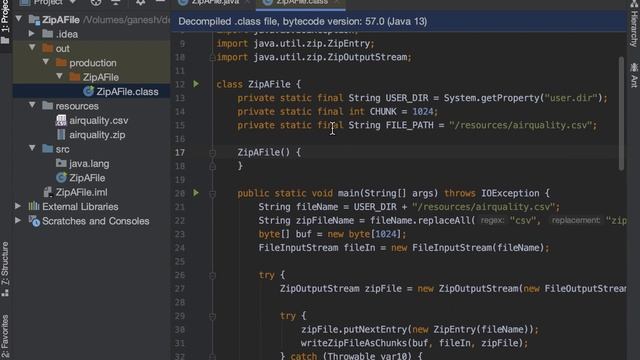Collapse the src folder
Screen dimensions: 640x360
point(32,148)
